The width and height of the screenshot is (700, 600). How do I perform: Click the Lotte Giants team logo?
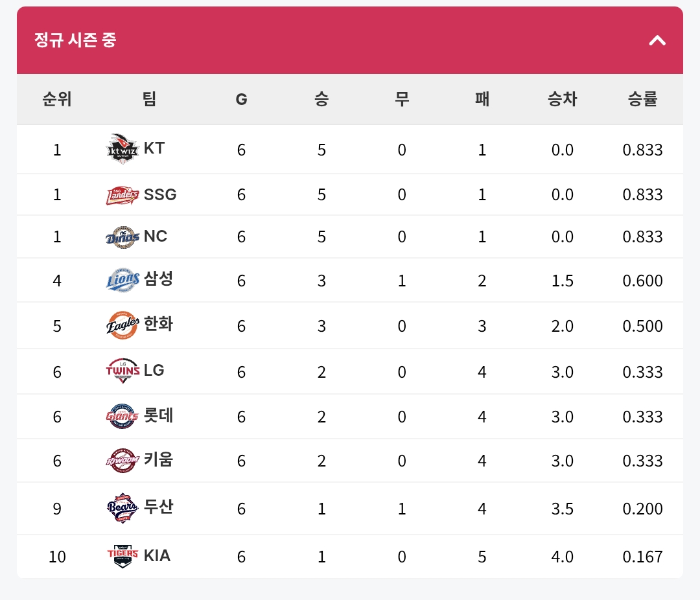pos(122,416)
